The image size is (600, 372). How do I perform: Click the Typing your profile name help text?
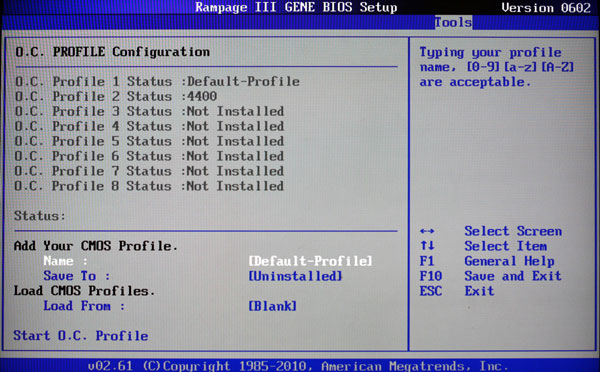(497, 67)
